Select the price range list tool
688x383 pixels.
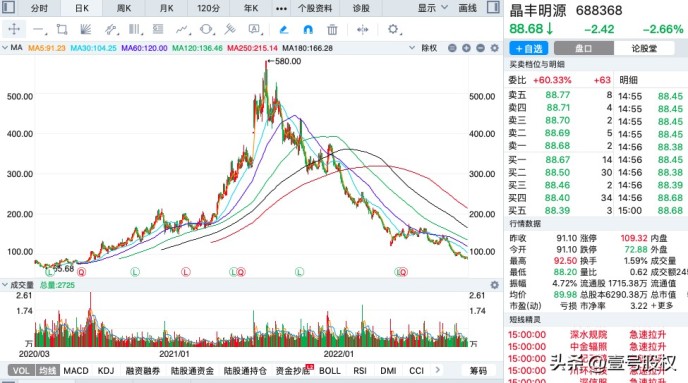(x=158, y=29)
